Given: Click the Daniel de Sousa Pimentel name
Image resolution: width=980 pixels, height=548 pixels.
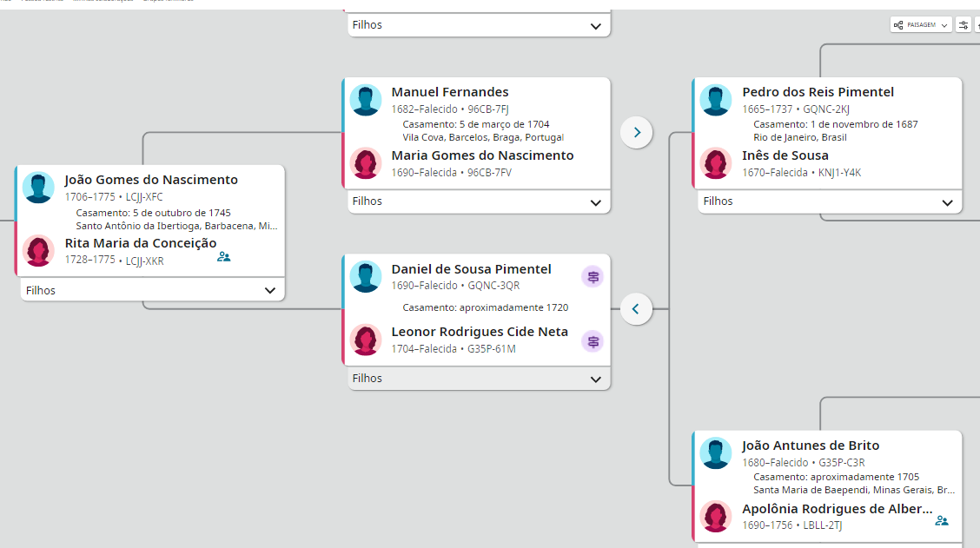Looking at the screenshot, I should tap(471, 269).
